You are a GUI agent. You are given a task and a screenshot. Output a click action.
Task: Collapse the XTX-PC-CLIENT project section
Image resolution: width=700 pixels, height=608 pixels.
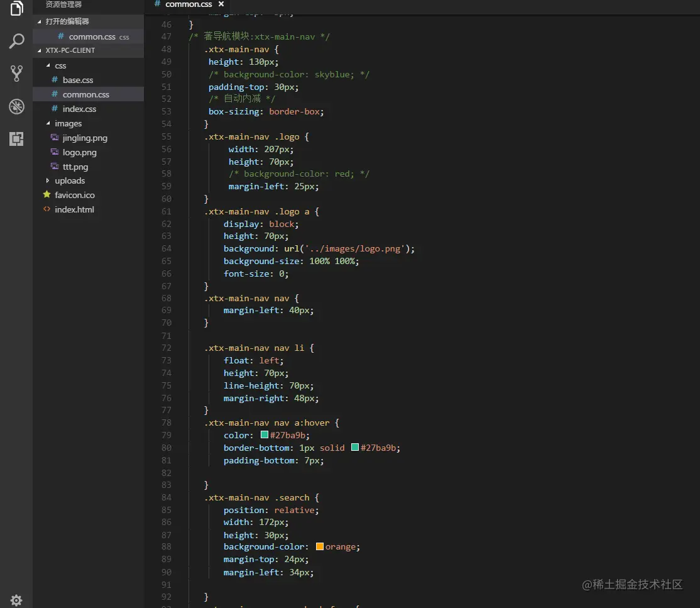pos(40,50)
